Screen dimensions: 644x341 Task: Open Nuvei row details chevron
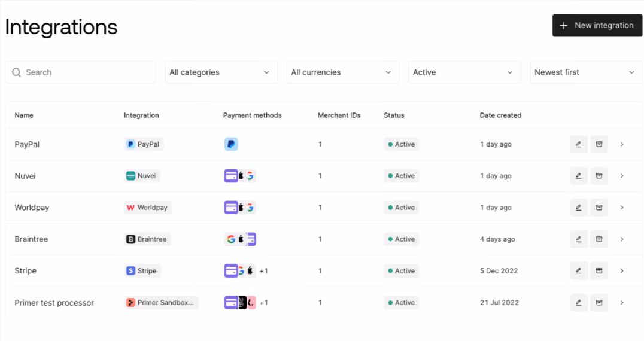click(622, 176)
